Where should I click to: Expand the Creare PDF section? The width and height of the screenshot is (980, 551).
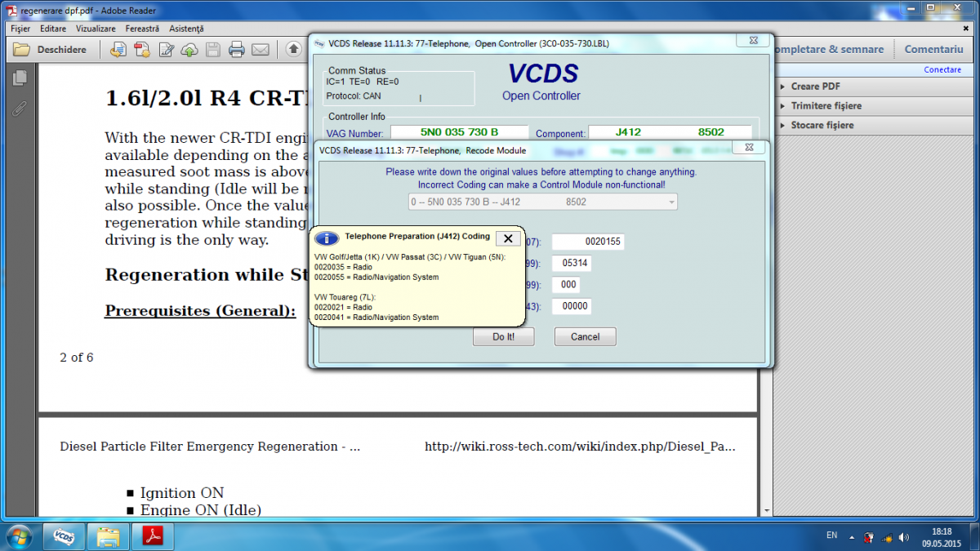click(x=872, y=87)
